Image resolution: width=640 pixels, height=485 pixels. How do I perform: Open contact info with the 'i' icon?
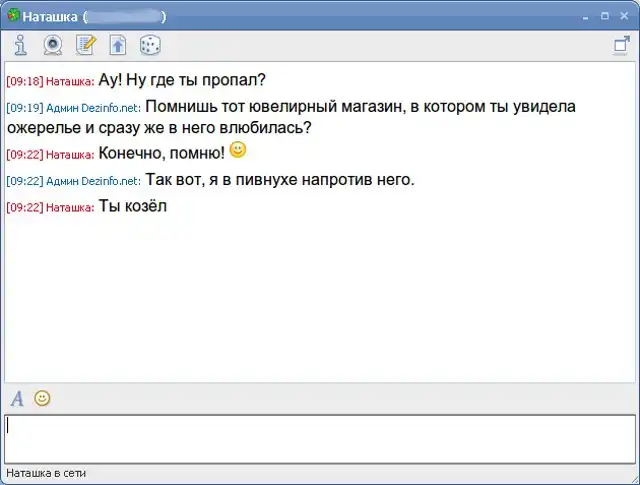[x=20, y=45]
